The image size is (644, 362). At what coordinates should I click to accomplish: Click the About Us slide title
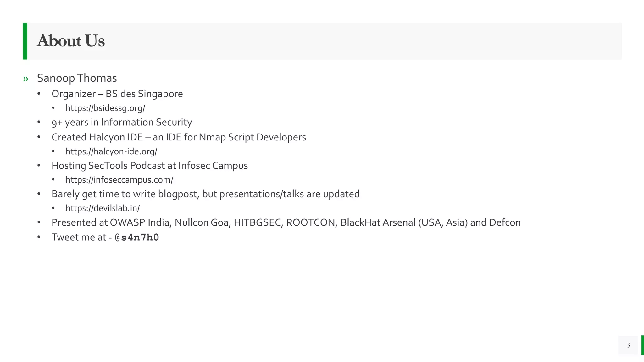tap(71, 41)
